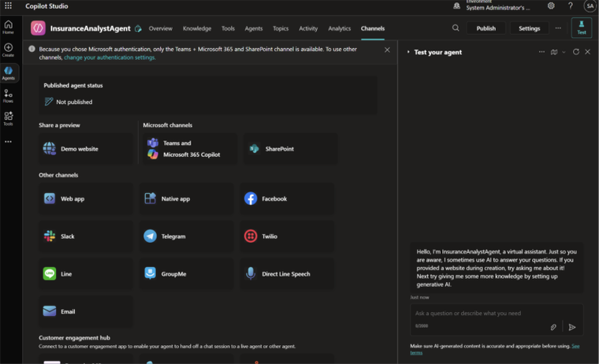Click the edit icon beside agent name

pos(138,28)
